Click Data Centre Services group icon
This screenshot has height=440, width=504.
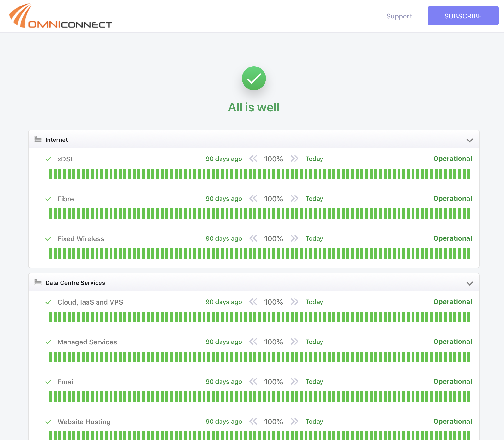coord(38,283)
